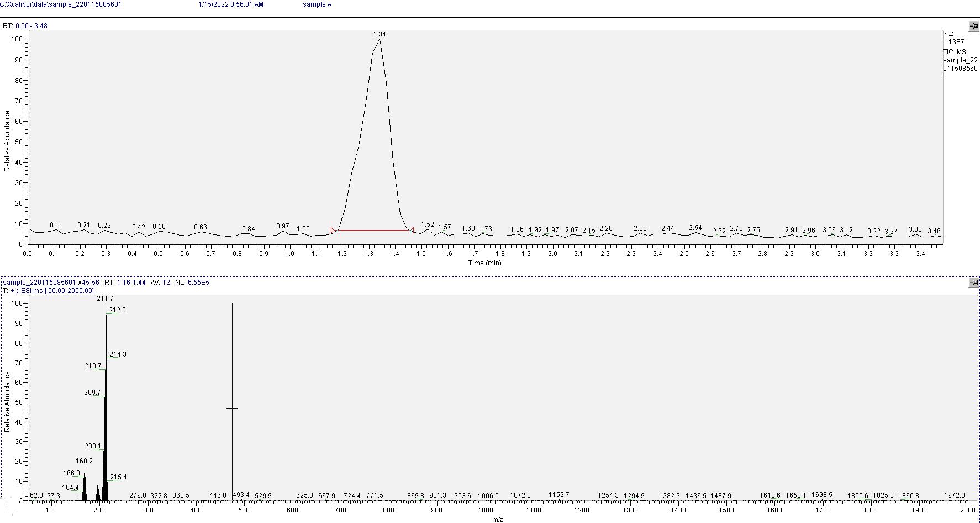Select the chromatogram peak apex labeled 1.34

[x=380, y=39]
